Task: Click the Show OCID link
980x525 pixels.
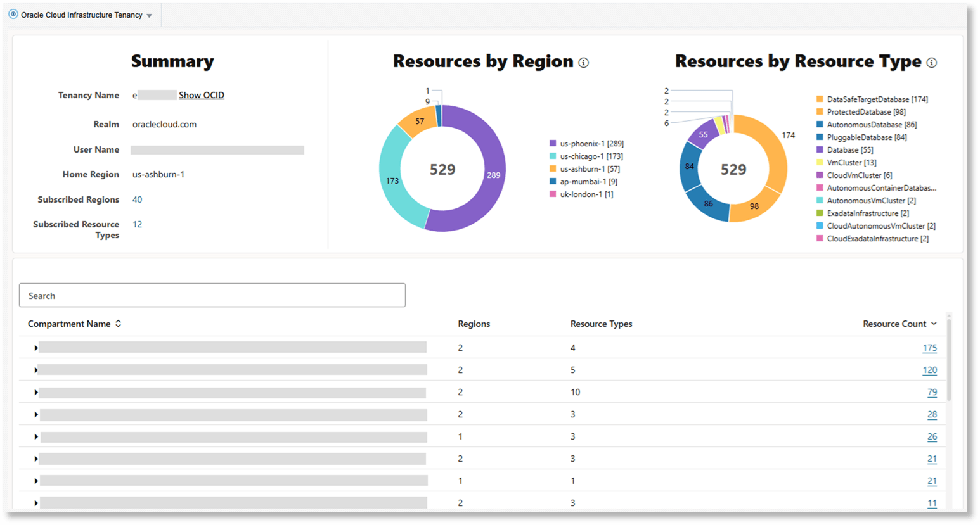Action: point(202,95)
